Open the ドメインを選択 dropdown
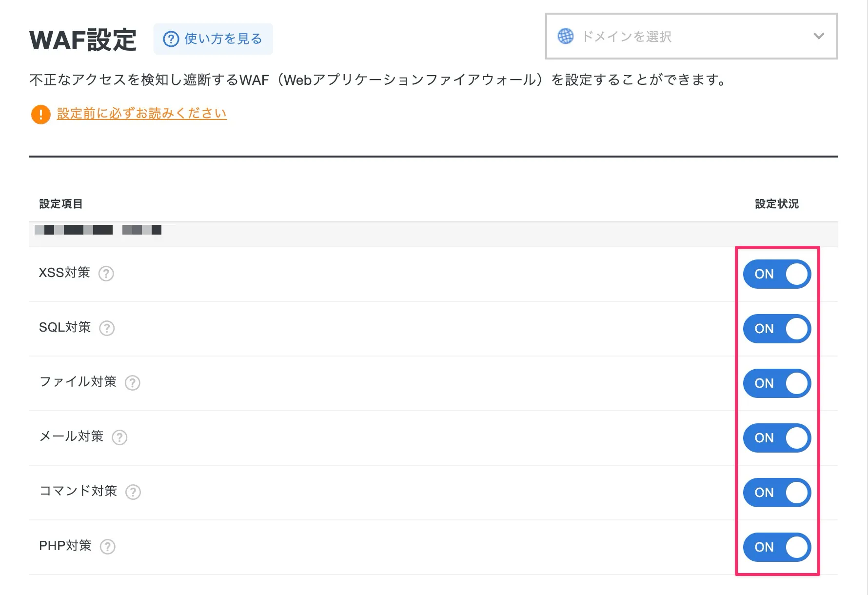The image size is (868, 595). (x=690, y=37)
